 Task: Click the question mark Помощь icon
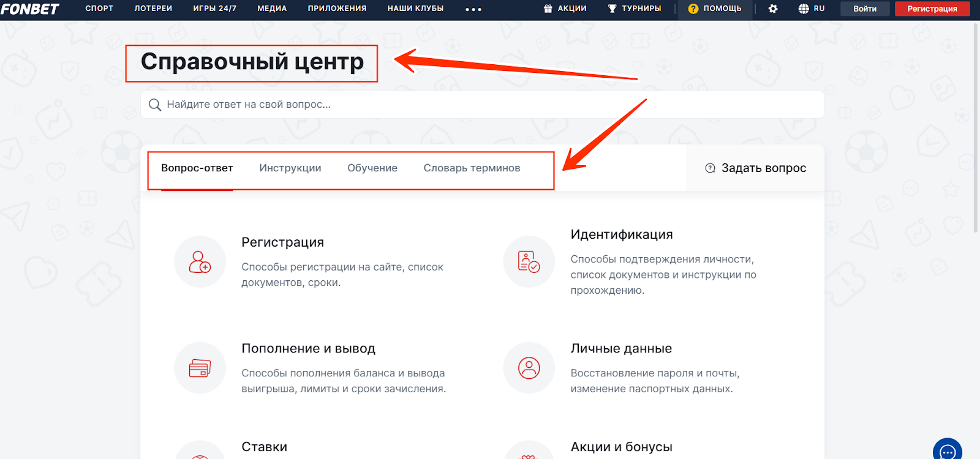(693, 9)
